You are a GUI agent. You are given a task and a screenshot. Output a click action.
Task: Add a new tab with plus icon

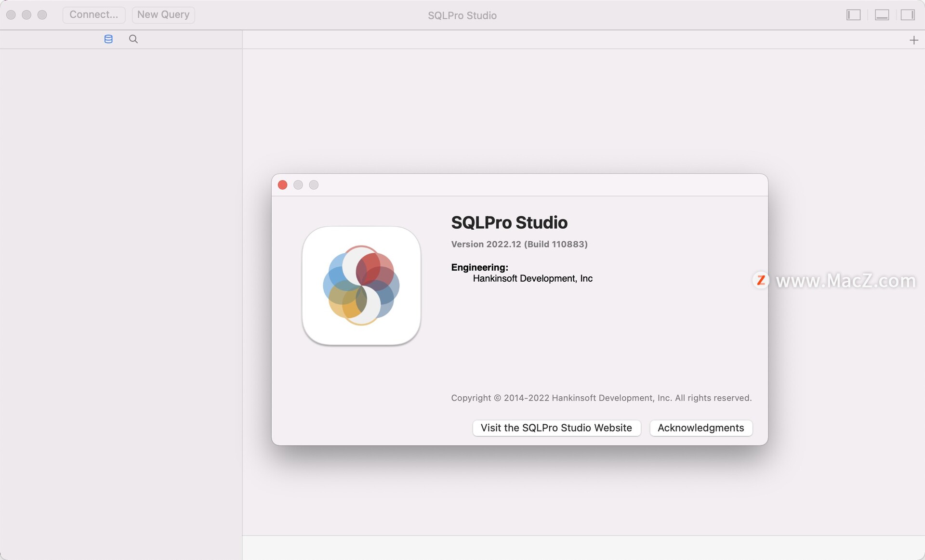(x=913, y=40)
